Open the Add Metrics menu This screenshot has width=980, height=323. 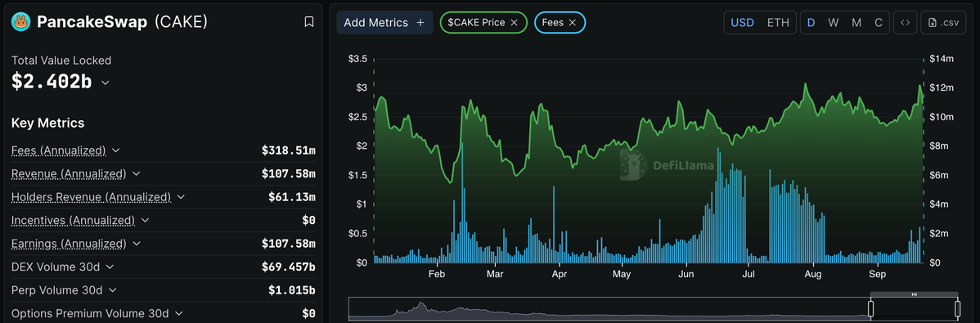coord(384,23)
